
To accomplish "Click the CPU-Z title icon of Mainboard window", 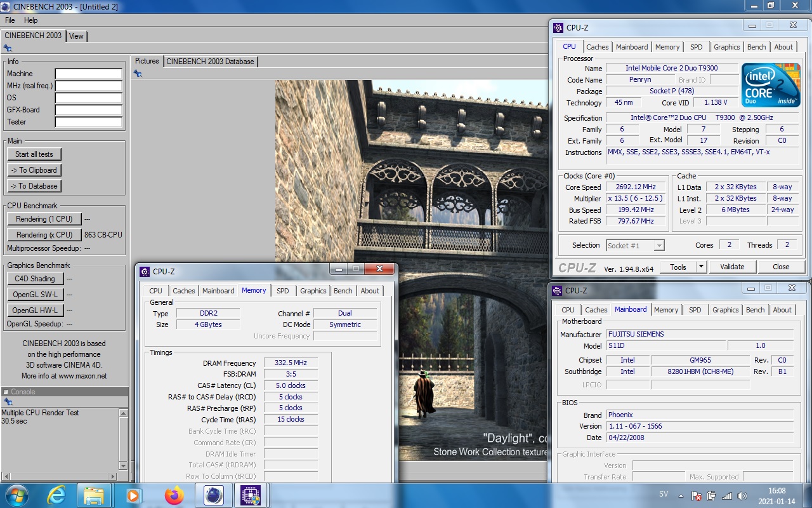I will 558,291.
